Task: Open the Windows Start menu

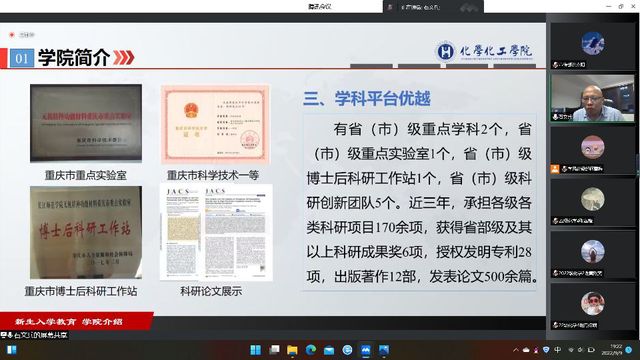Action: coord(256,350)
